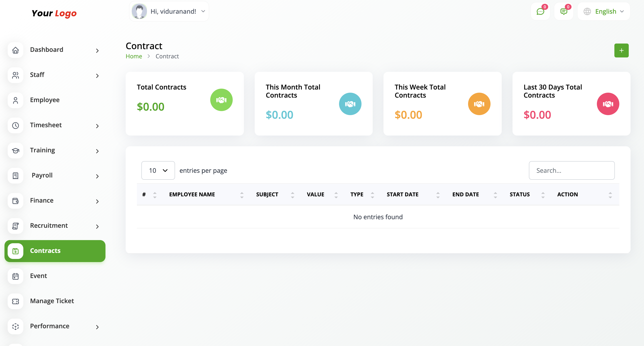Screen dimensions: 644x346
Task: Click the notifications icon with zero badge
Action: point(564,11)
